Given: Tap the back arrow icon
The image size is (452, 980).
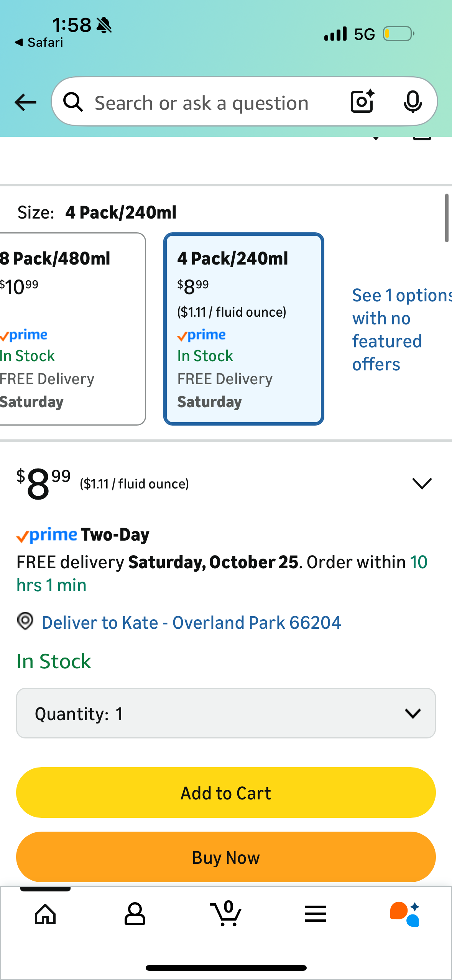Looking at the screenshot, I should 25,102.
